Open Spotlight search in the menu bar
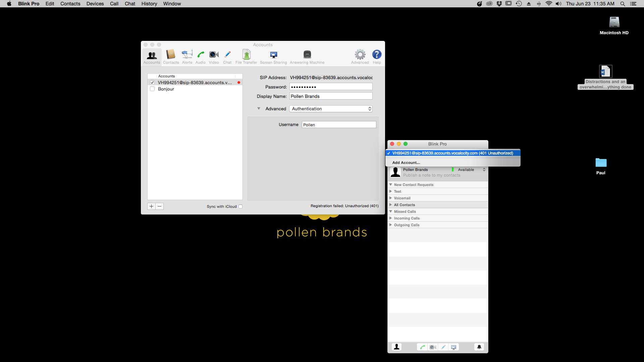644x362 pixels. tap(623, 4)
